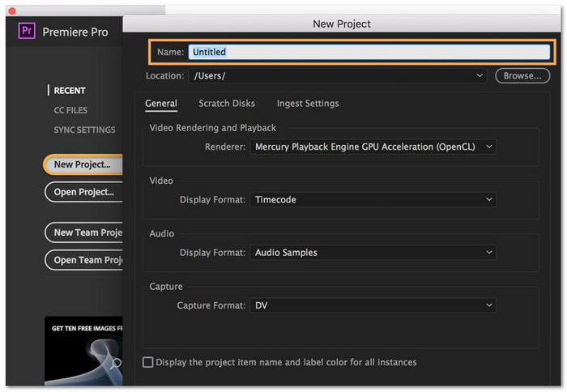Open the Capture Format DV dropdown
The height and width of the screenshot is (392, 567).
pyautogui.click(x=373, y=305)
